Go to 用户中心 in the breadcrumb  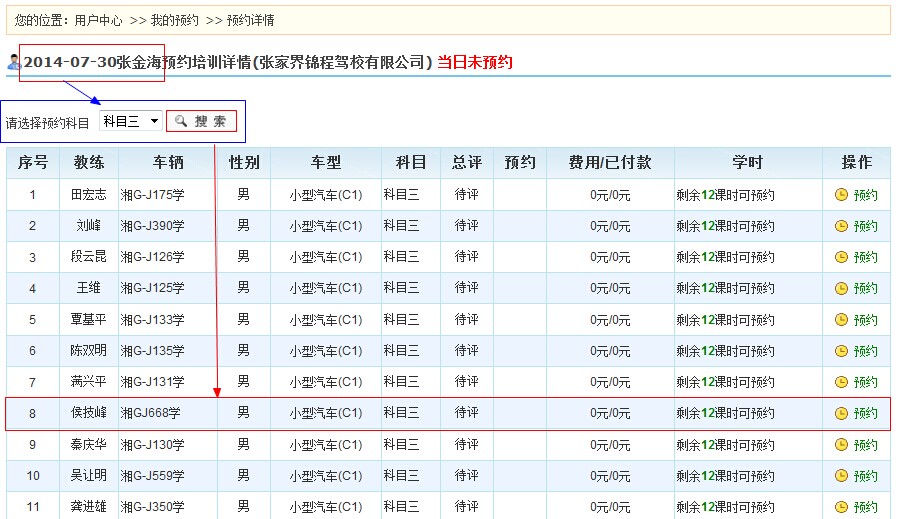98,20
